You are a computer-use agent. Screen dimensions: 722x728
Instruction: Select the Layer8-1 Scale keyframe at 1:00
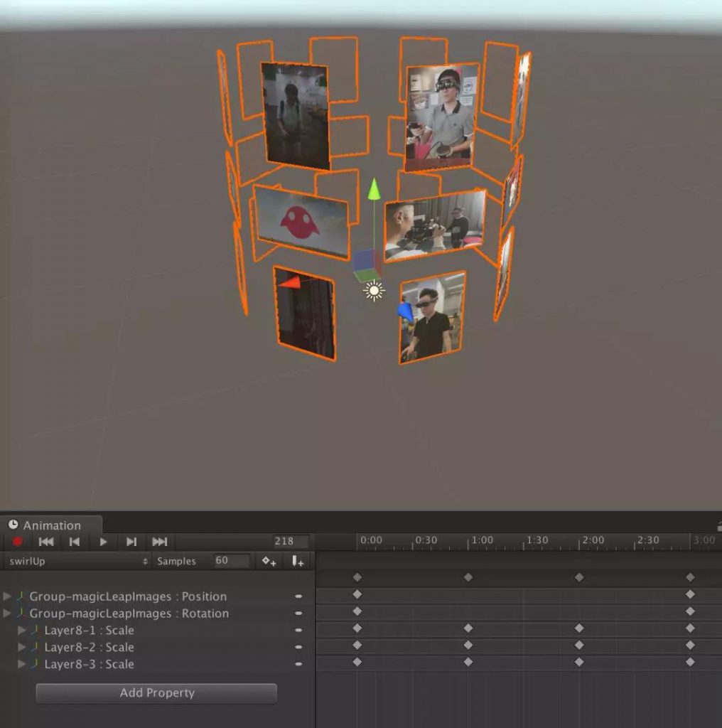click(x=468, y=628)
